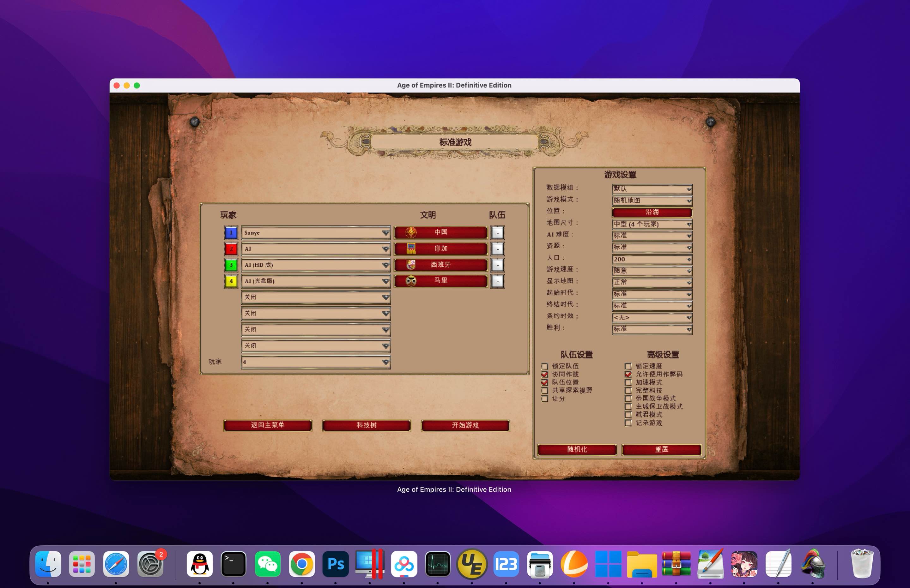Open the 条约时效 dropdown
The height and width of the screenshot is (588, 910).
coord(652,318)
